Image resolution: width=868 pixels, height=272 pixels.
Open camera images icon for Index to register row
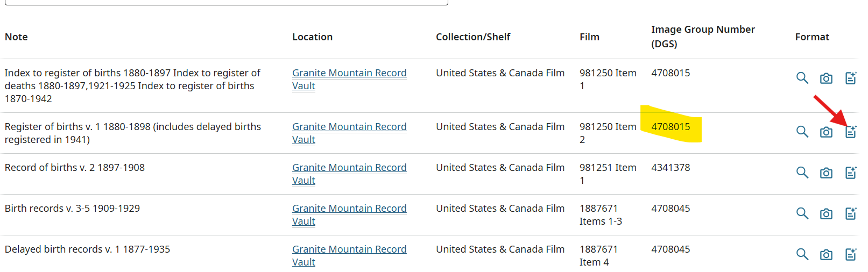pyautogui.click(x=826, y=78)
